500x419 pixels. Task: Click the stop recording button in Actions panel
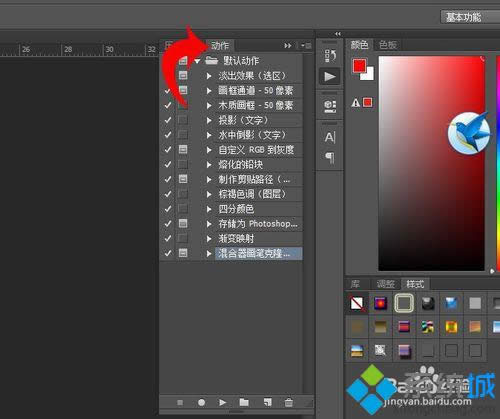point(180,403)
